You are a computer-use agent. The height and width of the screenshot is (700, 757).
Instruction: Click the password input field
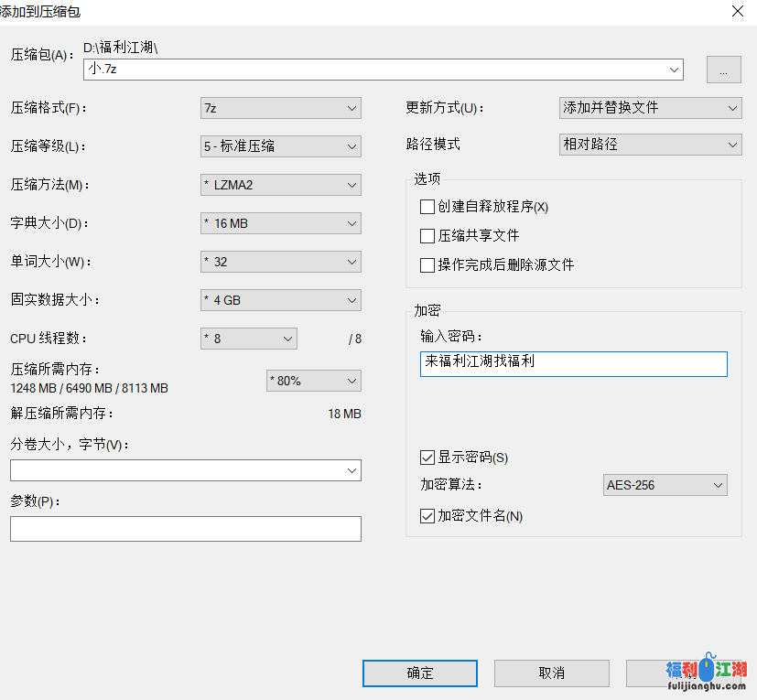573,363
